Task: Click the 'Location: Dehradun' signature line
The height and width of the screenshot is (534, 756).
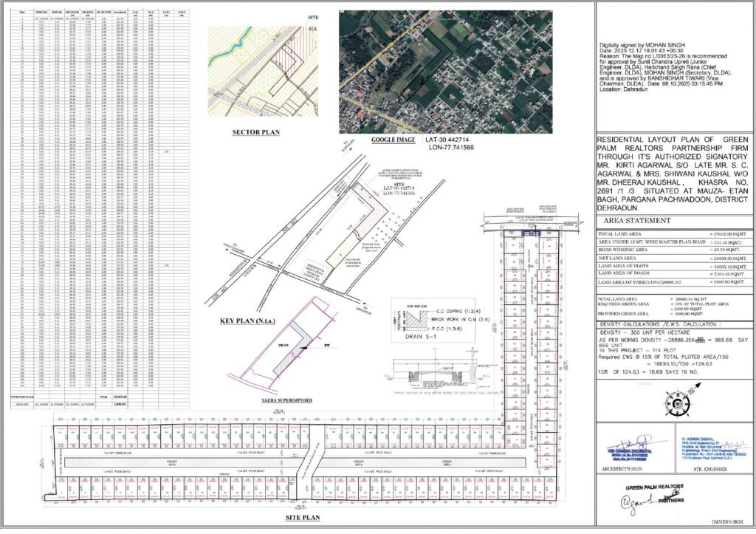Action: pos(625,89)
